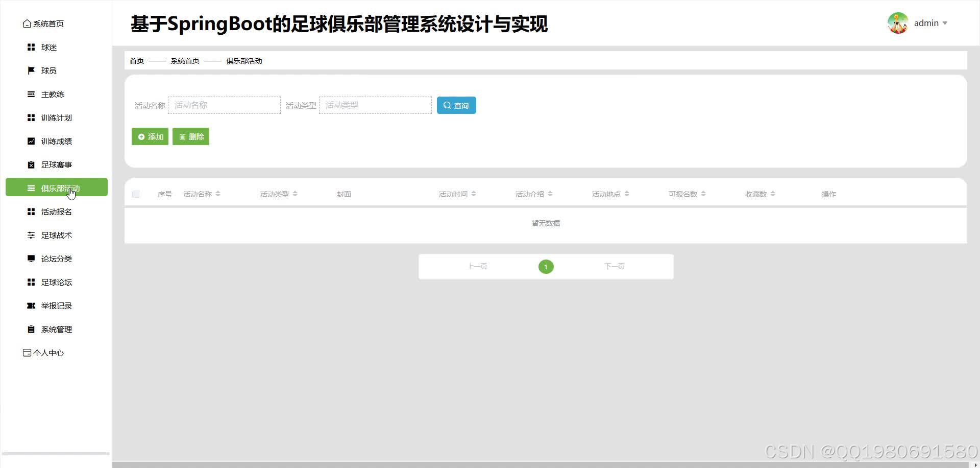
Task: Click 首页 breadcrumb link
Action: coord(137,61)
